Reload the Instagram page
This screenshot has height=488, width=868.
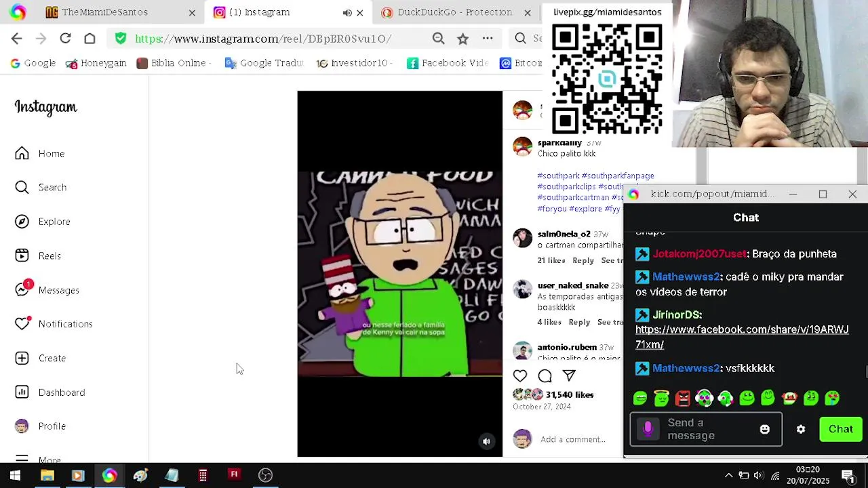65,39
